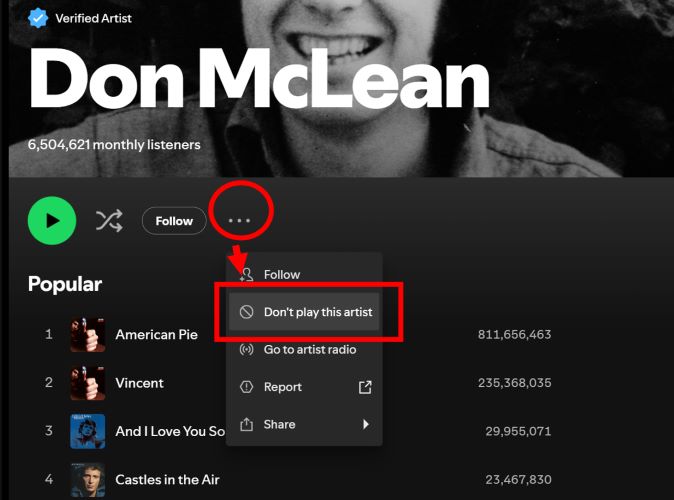
Task: Click track number 3
Action: (49, 431)
